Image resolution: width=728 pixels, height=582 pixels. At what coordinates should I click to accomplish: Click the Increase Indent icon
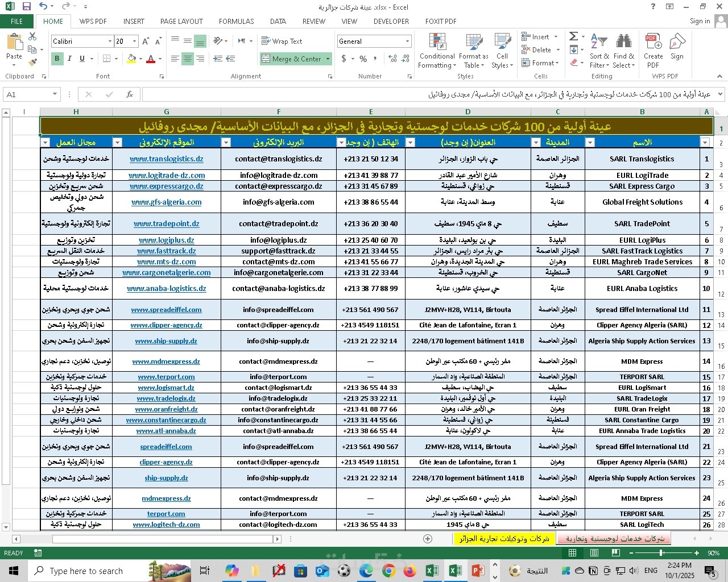pyautogui.click(x=231, y=59)
